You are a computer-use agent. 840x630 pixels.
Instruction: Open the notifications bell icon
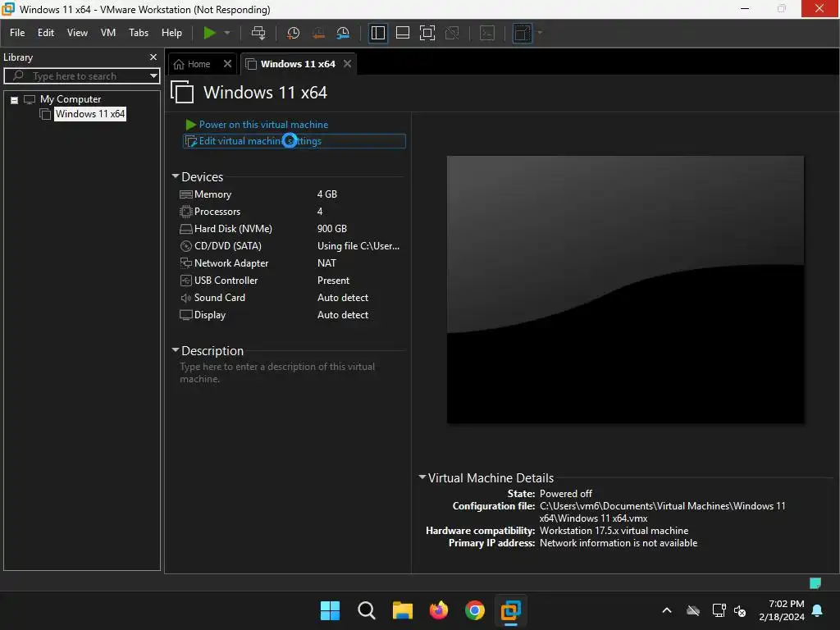pyautogui.click(x=818, y=610)
